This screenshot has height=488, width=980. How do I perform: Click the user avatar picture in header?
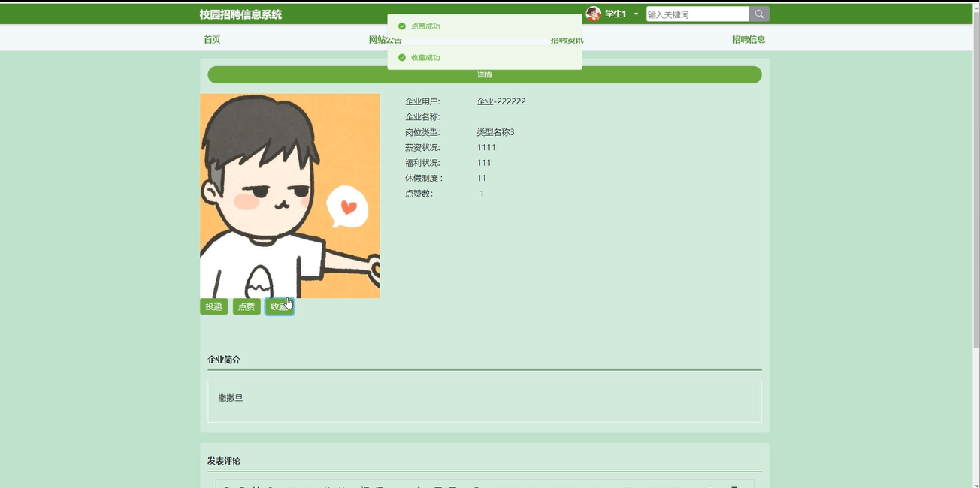[594, 14]
